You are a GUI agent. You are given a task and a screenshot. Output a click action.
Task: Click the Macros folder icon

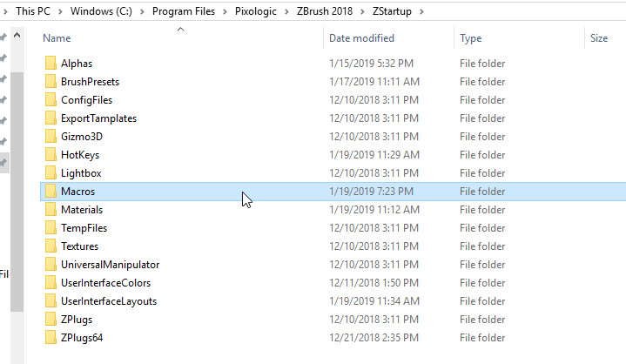pos(50,192)
